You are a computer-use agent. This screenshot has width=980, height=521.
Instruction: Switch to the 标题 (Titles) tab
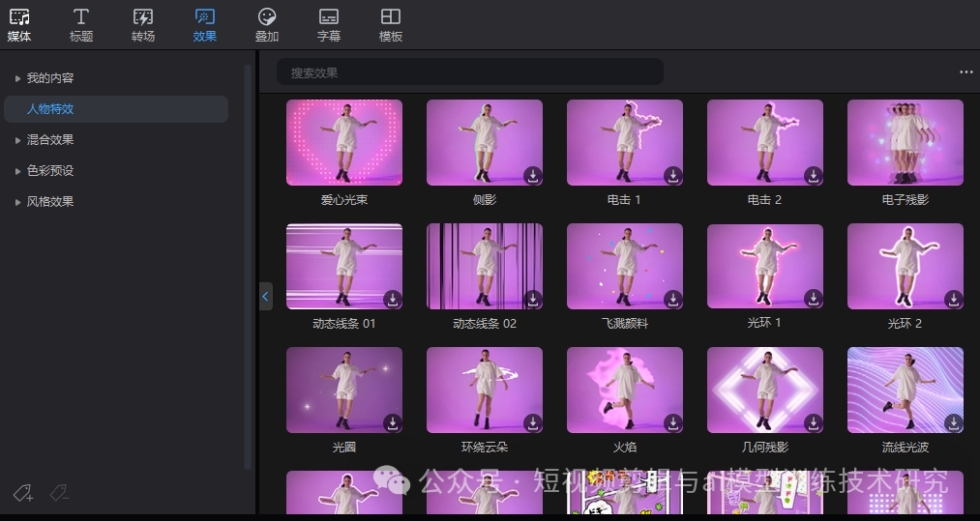[81, 25]
